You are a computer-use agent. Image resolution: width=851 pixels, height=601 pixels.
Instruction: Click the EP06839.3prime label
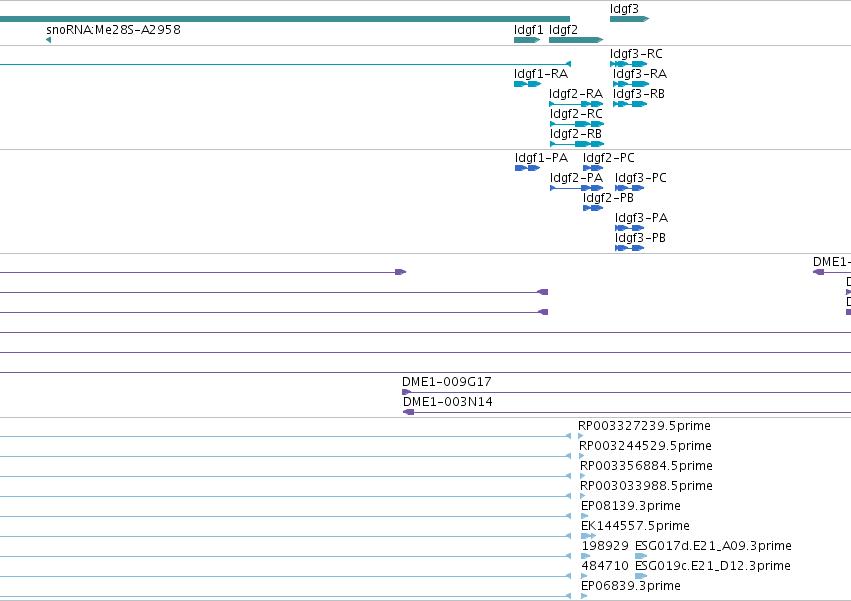(631, 586)
